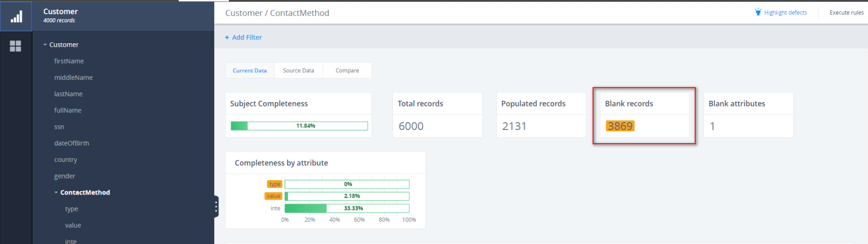Viewport: 868px width, 244px height.
Task: Click the panel splitter handle with three dots
Action: [216, 206]
